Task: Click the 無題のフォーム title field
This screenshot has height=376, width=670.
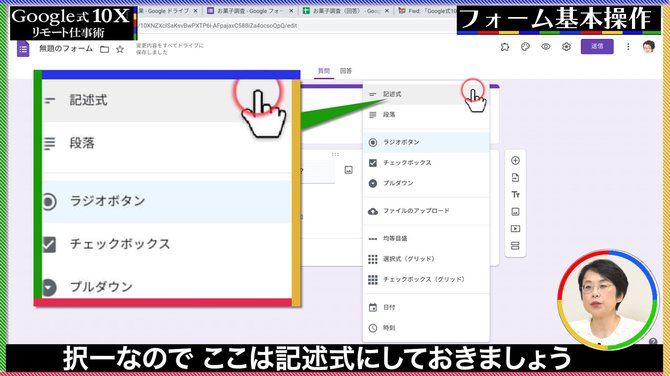Action: click(66, 49)
